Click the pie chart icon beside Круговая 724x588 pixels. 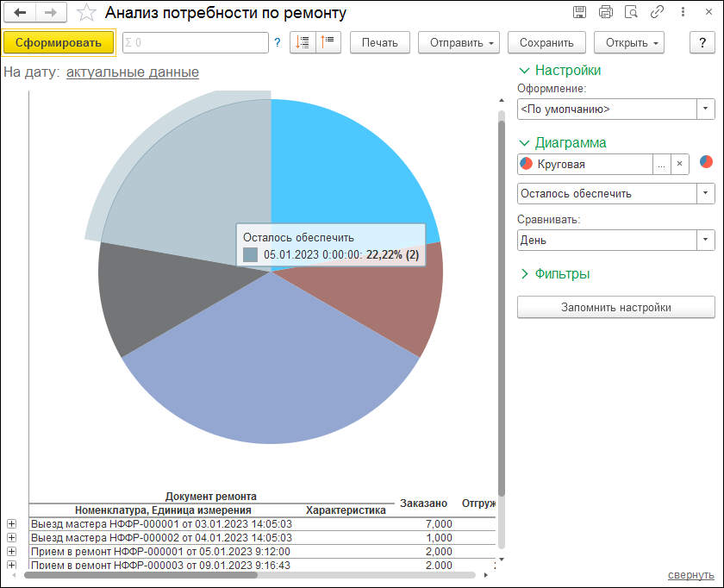pyautogui.click(x=706, y=162)
